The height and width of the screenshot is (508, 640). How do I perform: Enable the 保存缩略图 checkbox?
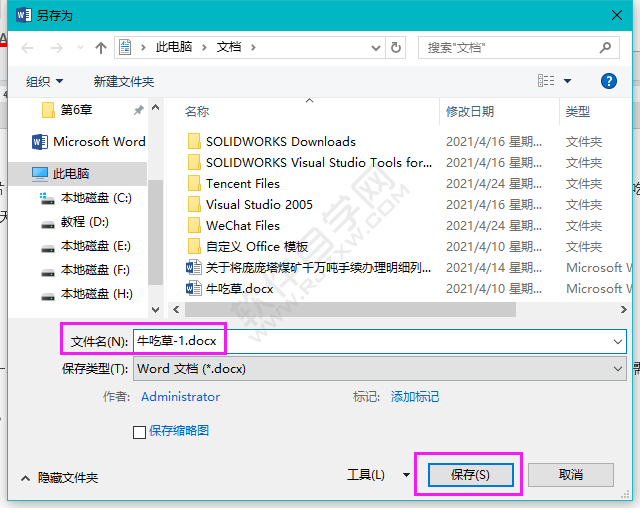click(140, 432)
